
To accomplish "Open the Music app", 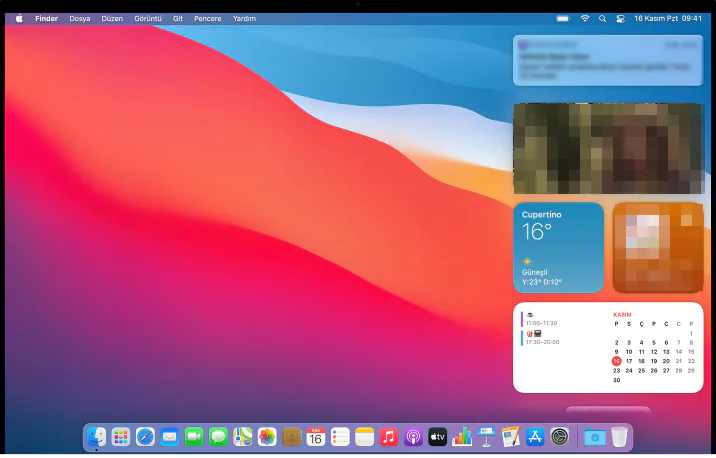I will click(x=389, y=437).
